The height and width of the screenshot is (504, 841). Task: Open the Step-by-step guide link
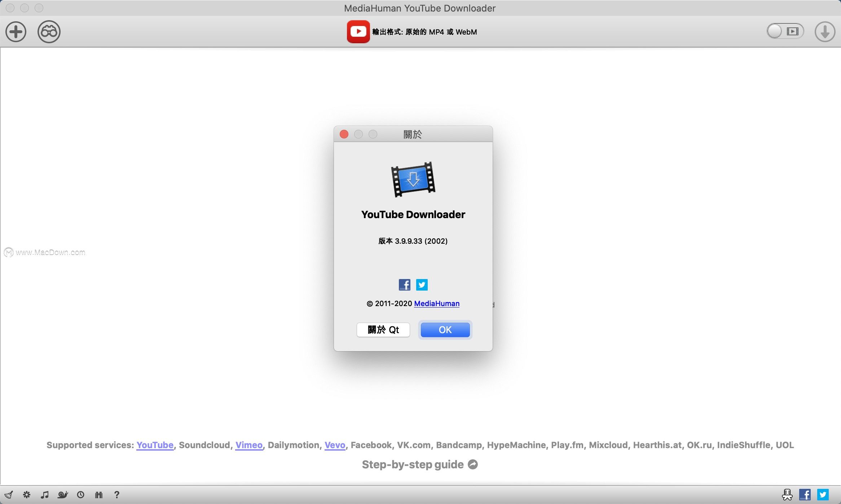pos(420,464)
